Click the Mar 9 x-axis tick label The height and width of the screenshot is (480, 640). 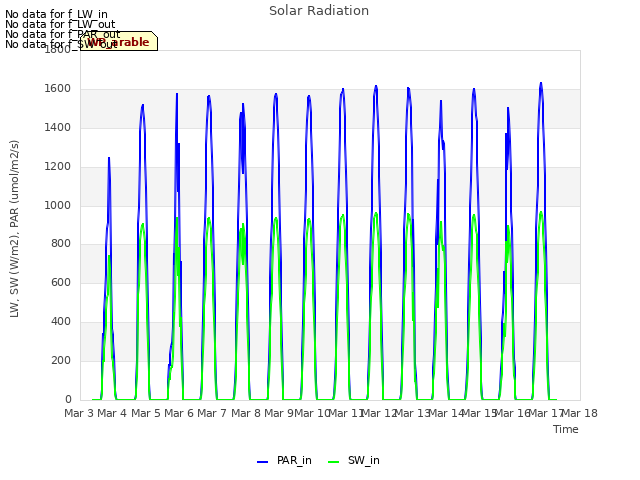tap(279, 413)
